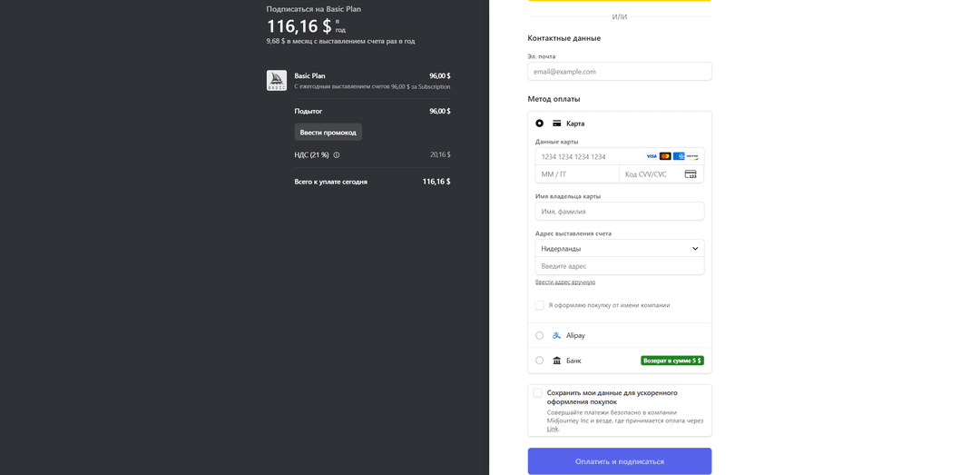Open 'Ввести адрес вручную' link
Viewport: 980px width, 475px height.
[x=565, y=282]
